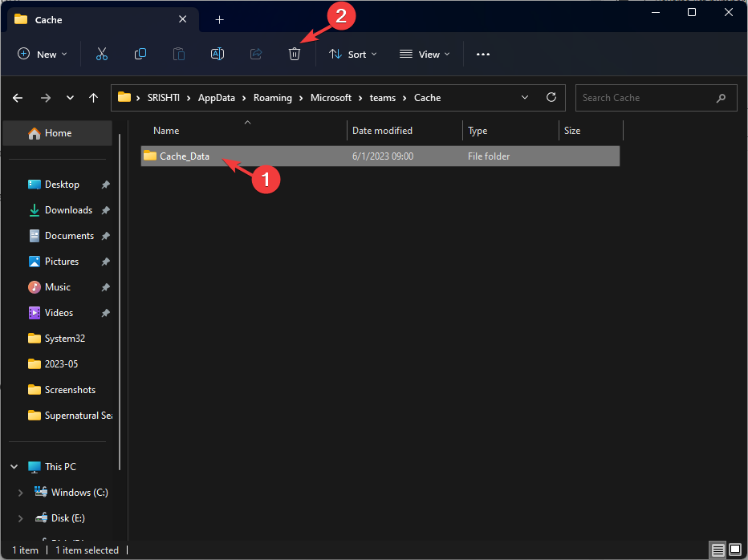
Task: Open Videos in navigation pane
Action: (x=59, y=314)
